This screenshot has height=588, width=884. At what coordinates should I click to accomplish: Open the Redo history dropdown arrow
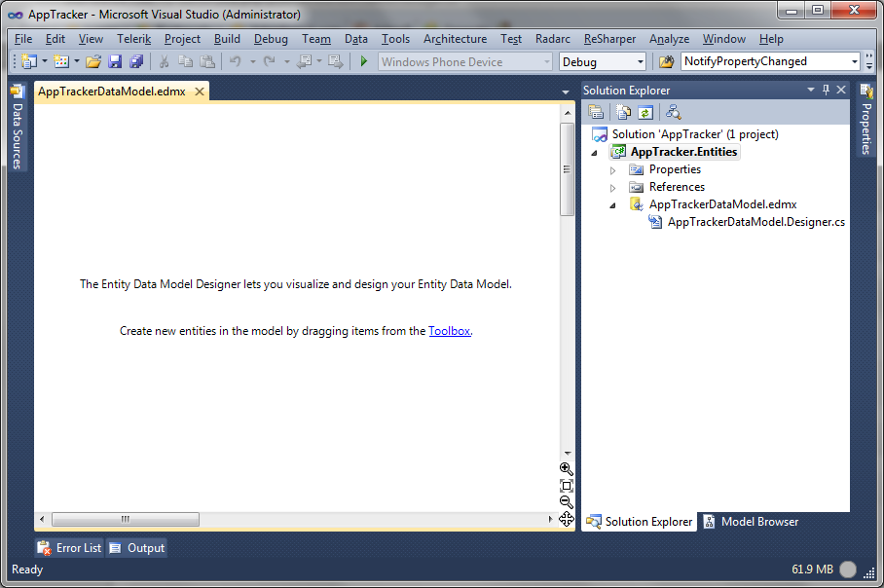pos(286,61)
